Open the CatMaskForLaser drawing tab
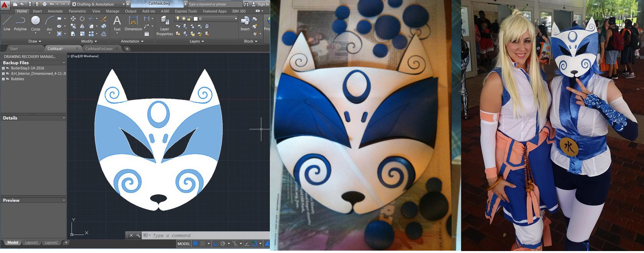Viewport: 644px width, 253px height. [x=99, y=49]
